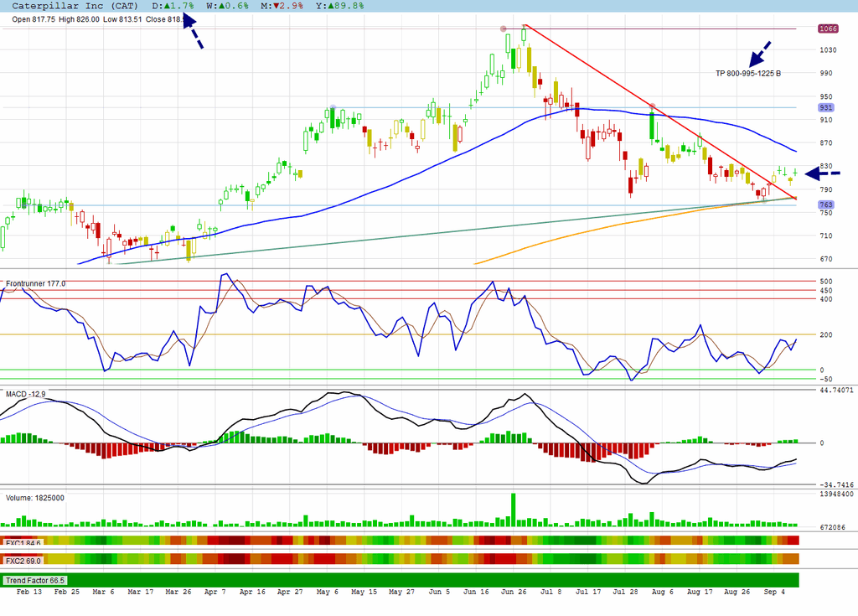Click the Caterpillar Inc (CAT) title

click(x=75, y=6)
